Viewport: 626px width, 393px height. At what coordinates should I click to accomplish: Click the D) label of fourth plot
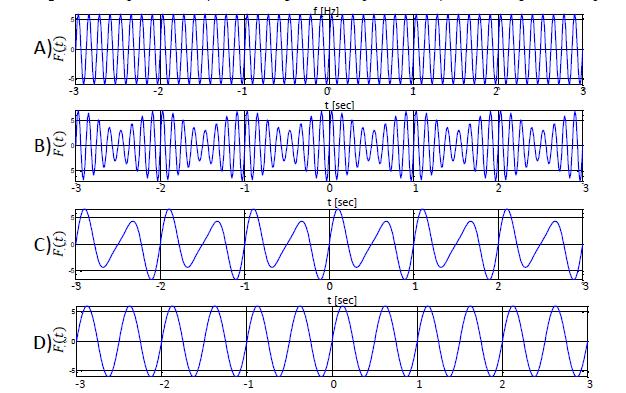click(43, 343)
